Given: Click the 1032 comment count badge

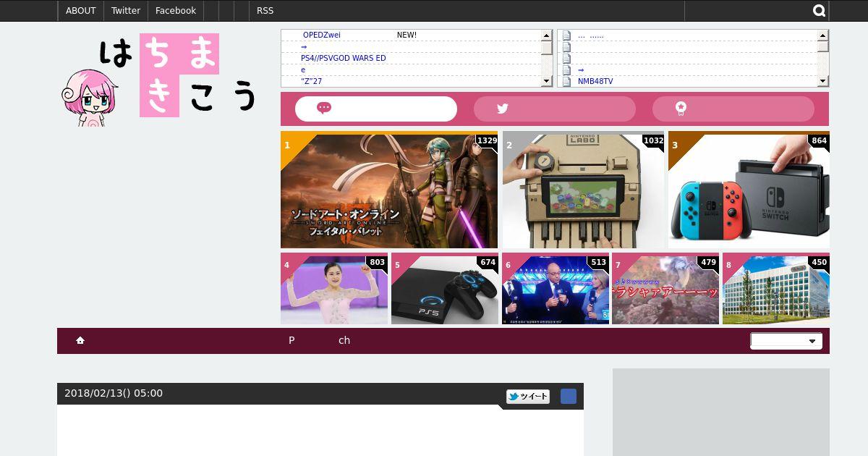Looking at the screenshot, I should 653,141.
